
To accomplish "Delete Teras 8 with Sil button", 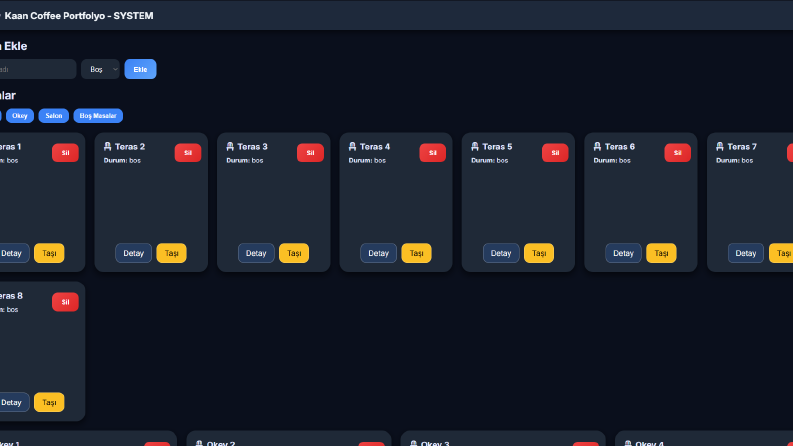I will pos(65,302).
